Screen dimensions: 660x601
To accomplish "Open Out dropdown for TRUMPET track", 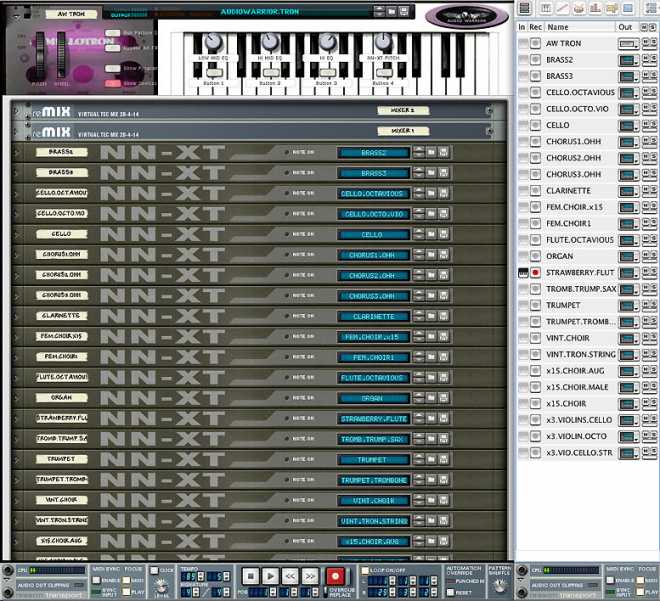I will pos(628,306).
